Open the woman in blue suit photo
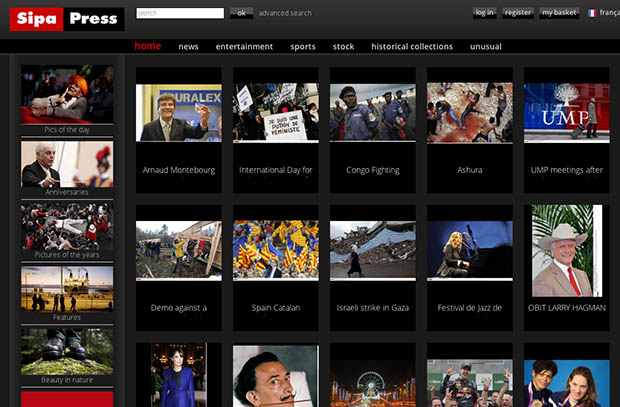 tap(179, 375)
